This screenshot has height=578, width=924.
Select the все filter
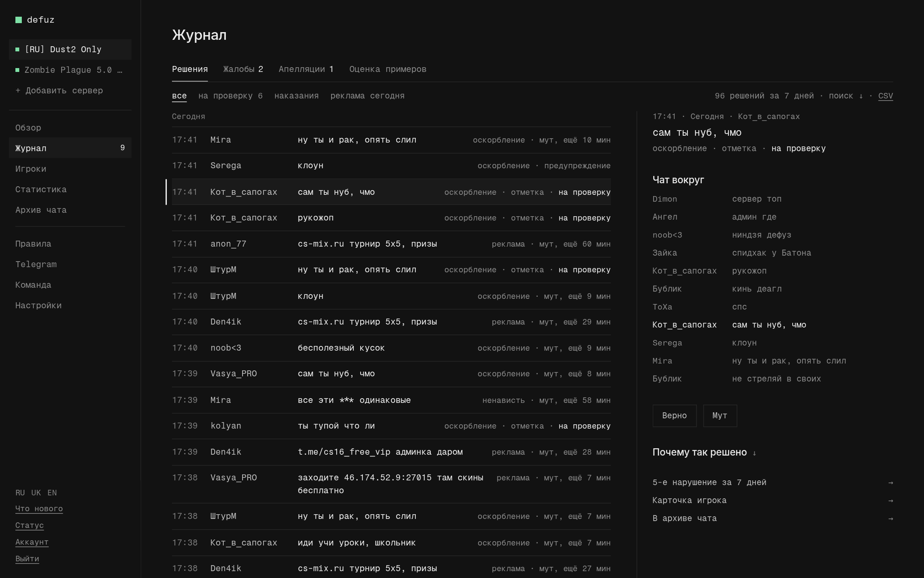(179, 96)
